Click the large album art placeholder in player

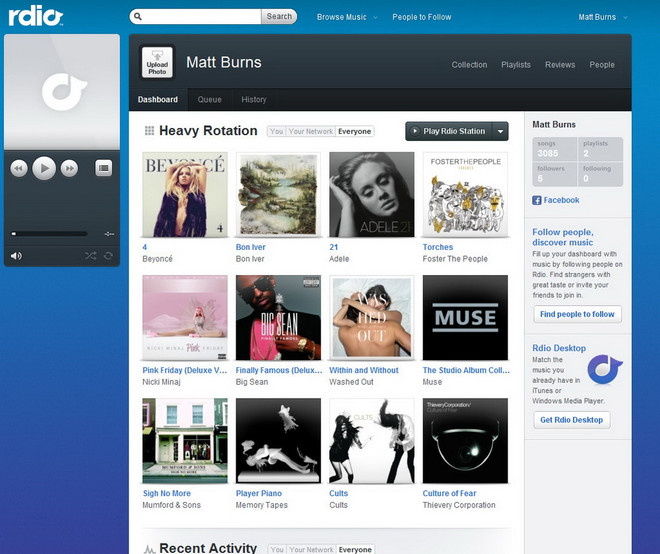pos(62,92)
